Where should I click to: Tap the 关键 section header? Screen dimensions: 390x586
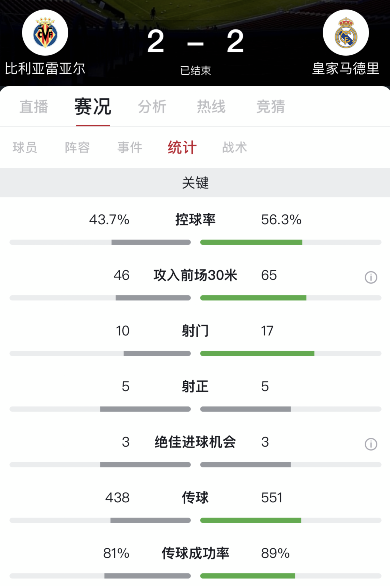(x=195, y=183)
